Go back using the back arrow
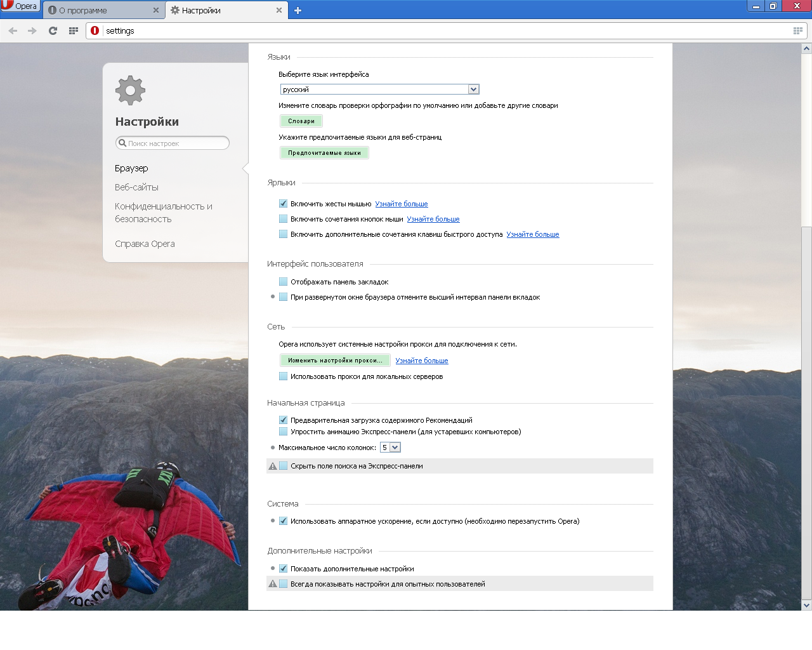This screenshot has height=650, width=812. [x=13, y=30]
